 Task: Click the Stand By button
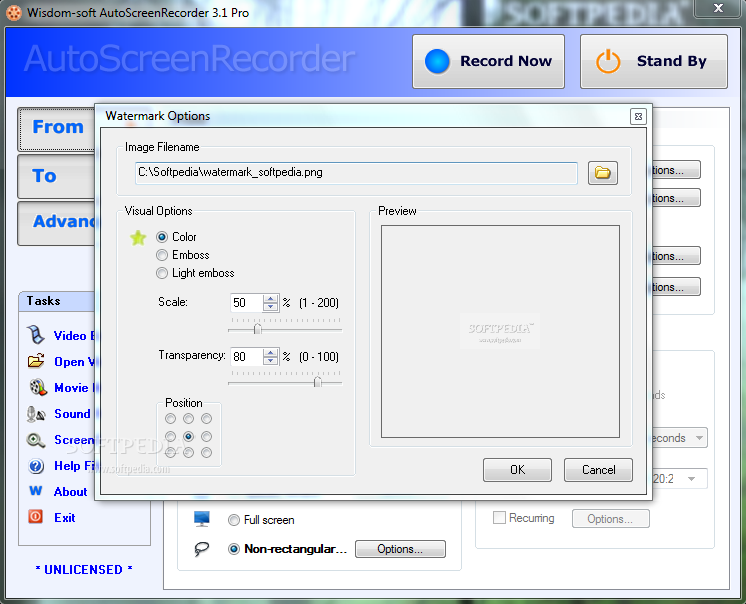(x=654, y=61)
